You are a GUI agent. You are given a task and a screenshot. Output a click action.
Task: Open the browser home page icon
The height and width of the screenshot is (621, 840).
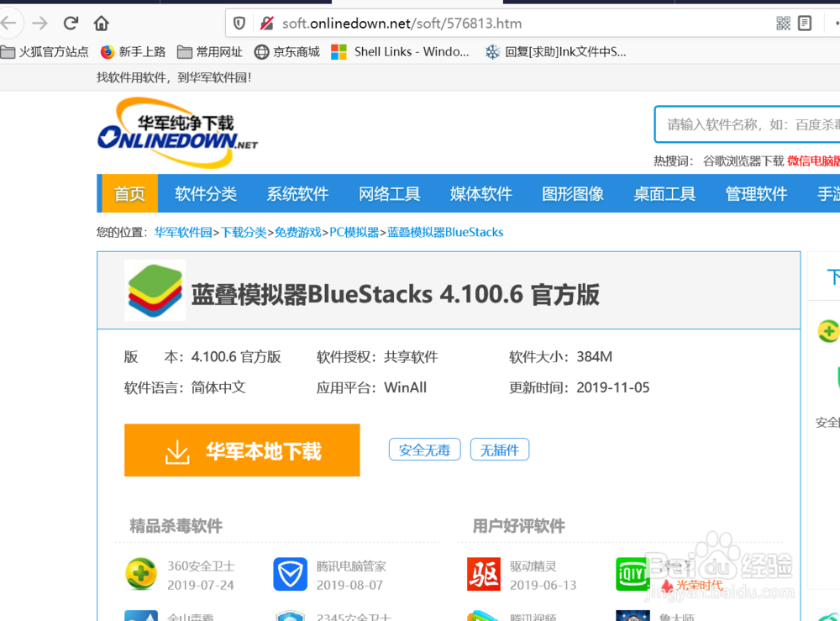102,23
